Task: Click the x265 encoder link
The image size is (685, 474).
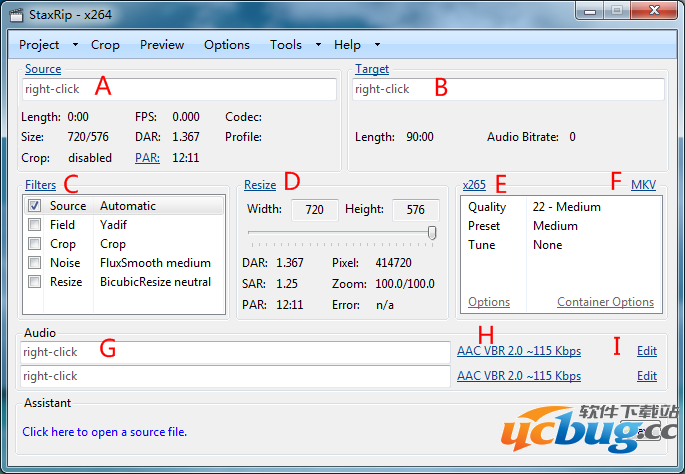Action: [x=473, y=185]
